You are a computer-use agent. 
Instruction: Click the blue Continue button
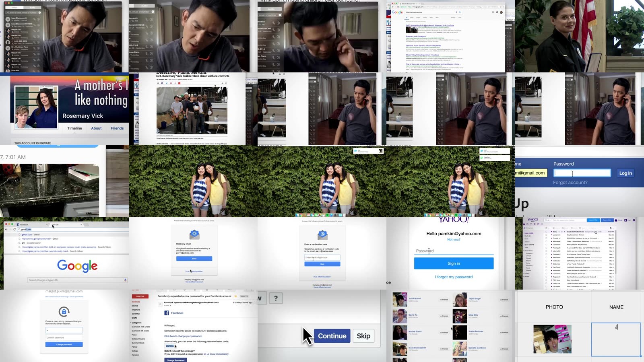click(x=332, y=336)
